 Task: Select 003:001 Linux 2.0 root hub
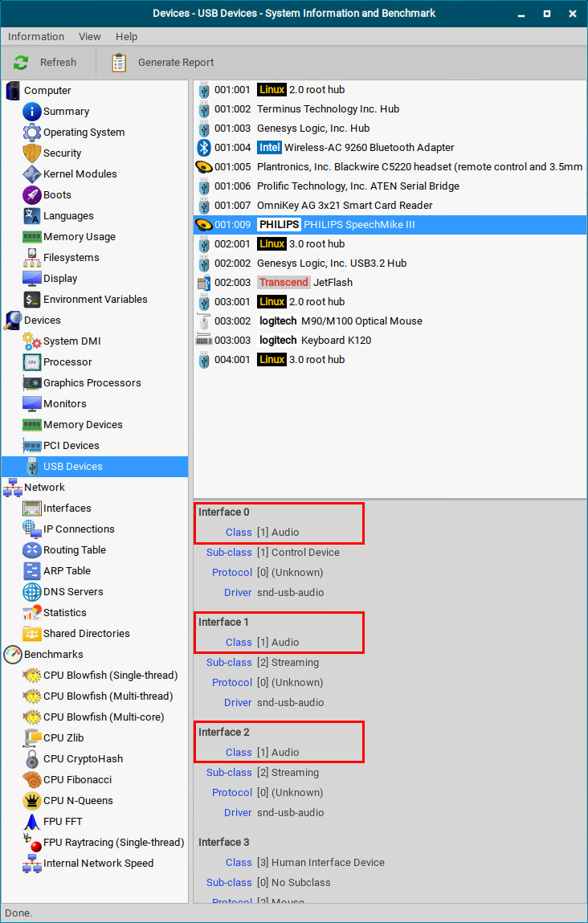[x=390, y=302]
